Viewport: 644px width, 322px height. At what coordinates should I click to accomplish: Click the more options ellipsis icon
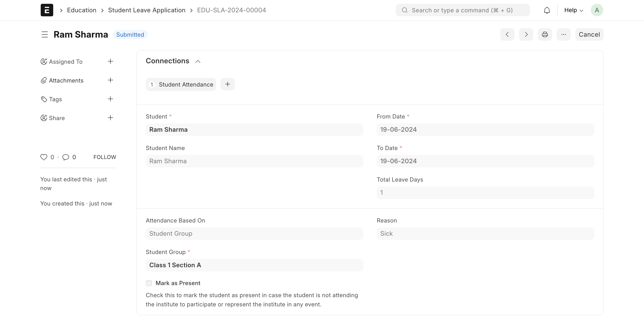(x=563, y=34)
